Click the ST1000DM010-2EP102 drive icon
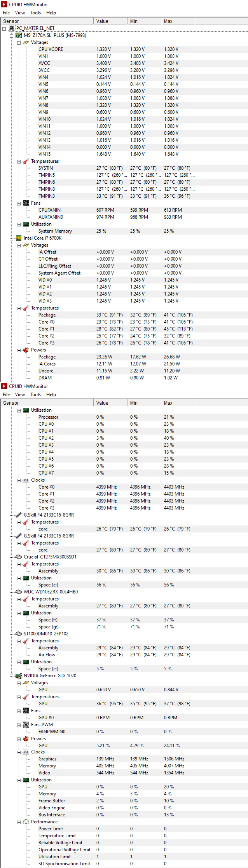The image size is (248, 868). click(x=18, y=634)
